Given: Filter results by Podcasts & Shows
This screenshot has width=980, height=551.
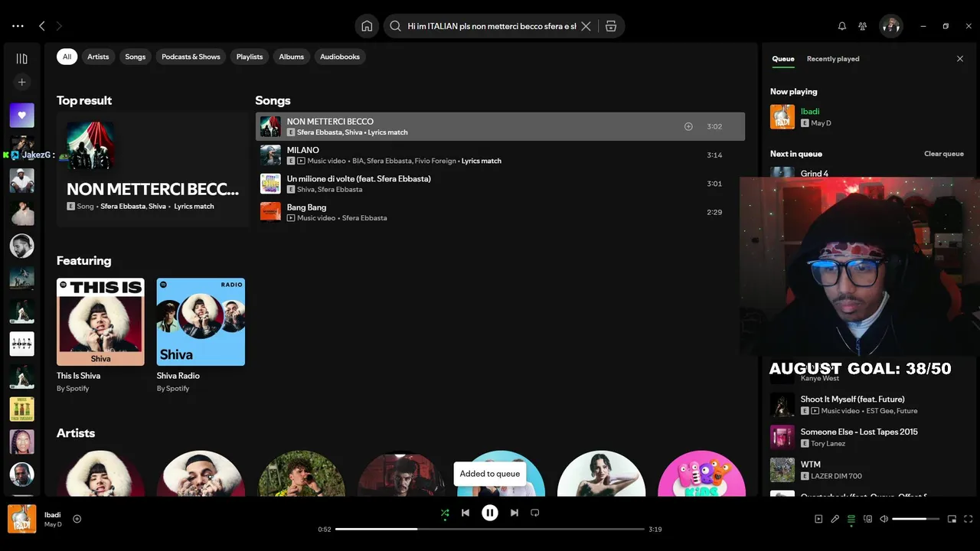Looking at the screenshot, I should (x=191, y=57).
